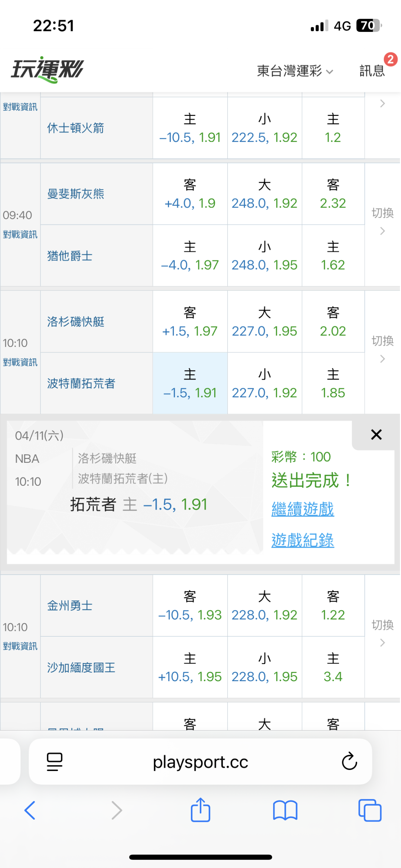
Task: Reload the playsport.cc page
Action: pos(349,761)
